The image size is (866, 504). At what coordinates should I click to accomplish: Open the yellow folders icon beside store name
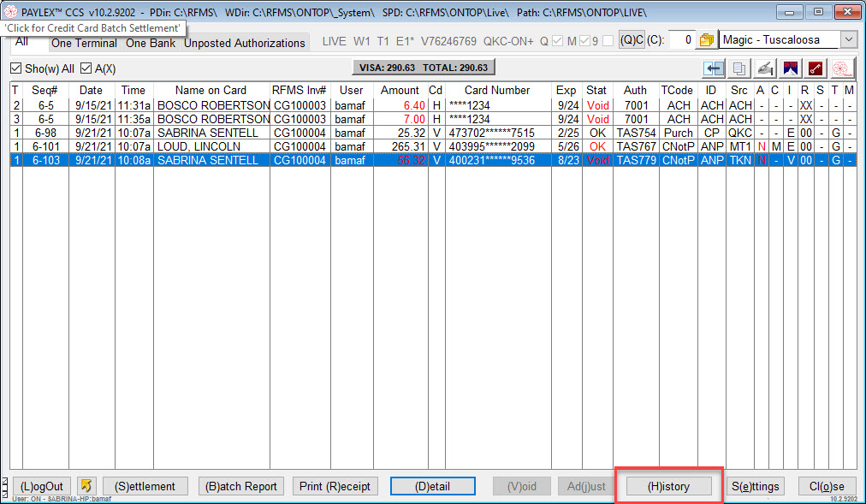[x=706, y=39]
